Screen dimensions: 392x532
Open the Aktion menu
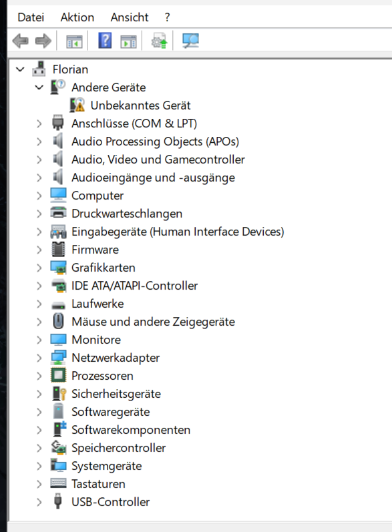pos(77,17)
